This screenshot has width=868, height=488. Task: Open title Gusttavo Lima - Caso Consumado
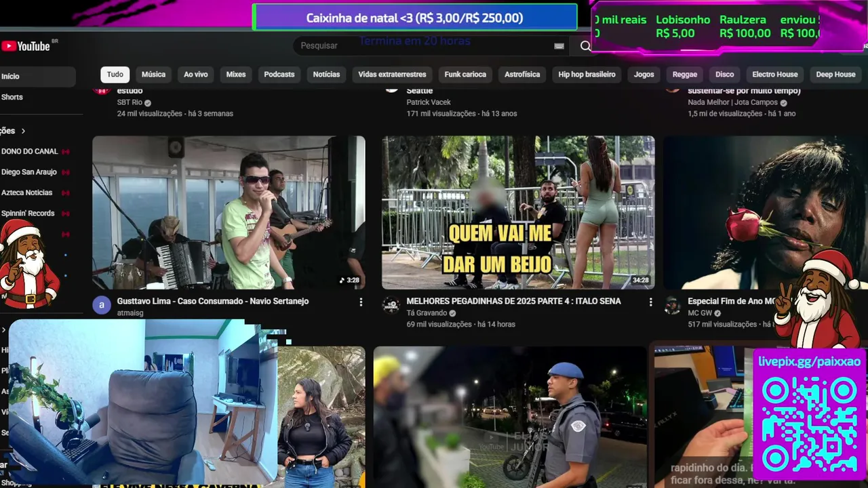coord(212,301)
